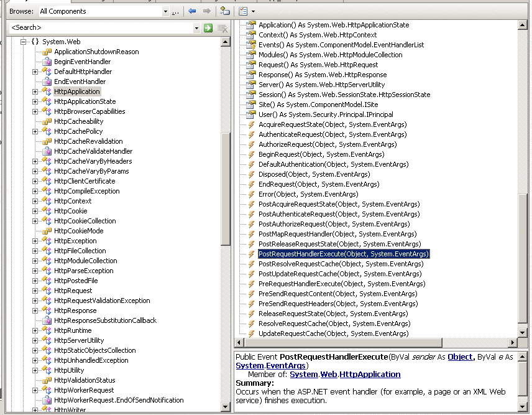Screen dimensions: 532x415
Task: Click the BeginEventHandler delegate icon
Action: tap(47, 62)
